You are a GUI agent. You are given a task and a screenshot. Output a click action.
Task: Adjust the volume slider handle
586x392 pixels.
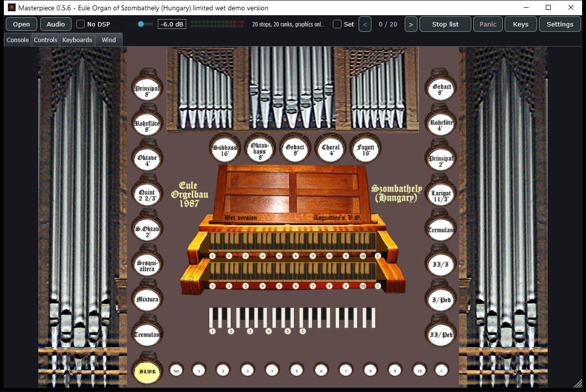[x=141, y=24]
